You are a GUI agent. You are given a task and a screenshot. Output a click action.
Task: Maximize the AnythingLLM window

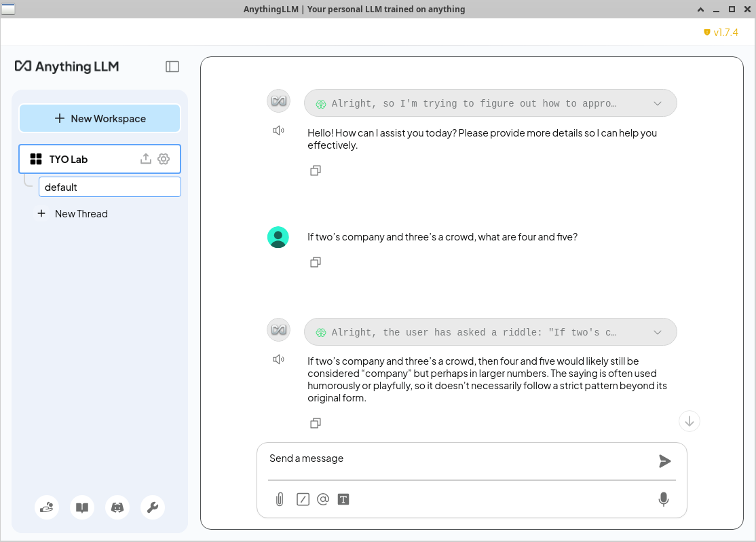[x=732, y=10]
